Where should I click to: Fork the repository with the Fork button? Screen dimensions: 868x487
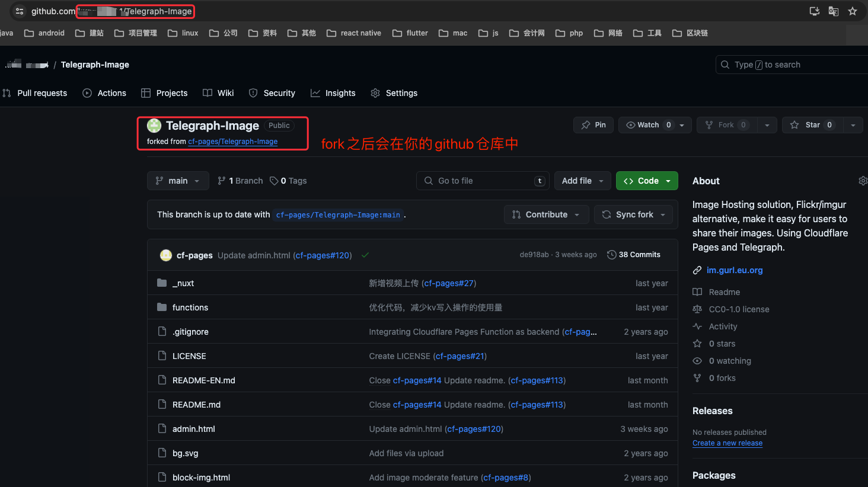(x=726, y=125)
